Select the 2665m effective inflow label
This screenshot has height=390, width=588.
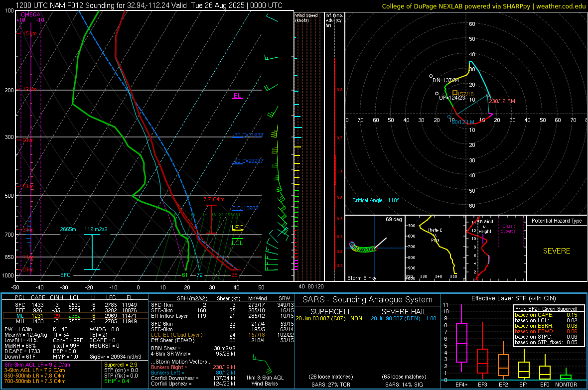pyautogui.click(x=68, y=229)
